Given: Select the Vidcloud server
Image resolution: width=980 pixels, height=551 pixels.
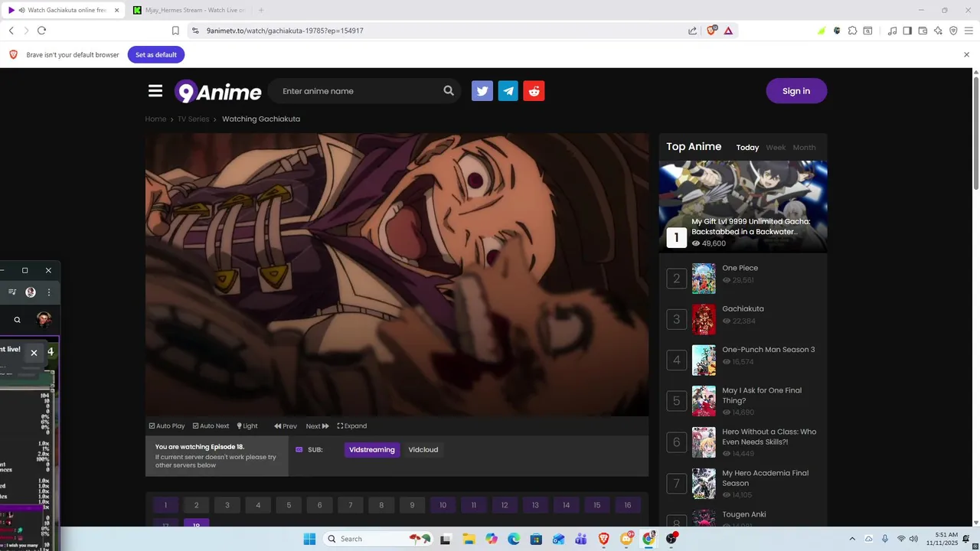Looking at the screenshot, I should pos(423,450).
